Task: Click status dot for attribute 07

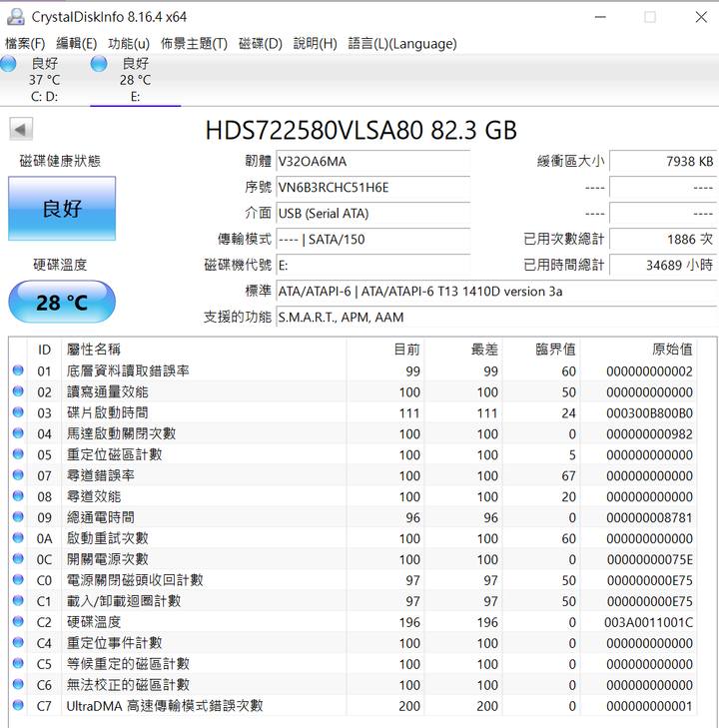Action: tap(18, 475)
